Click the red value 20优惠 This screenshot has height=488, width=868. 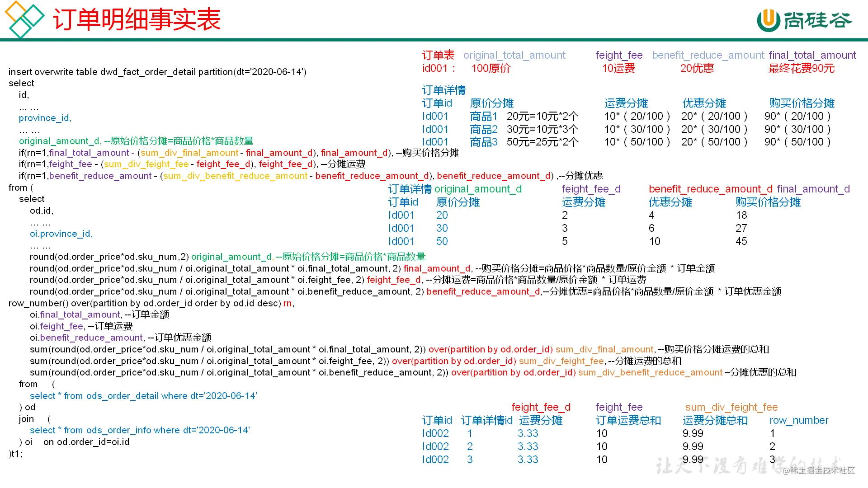pos(697,68)
